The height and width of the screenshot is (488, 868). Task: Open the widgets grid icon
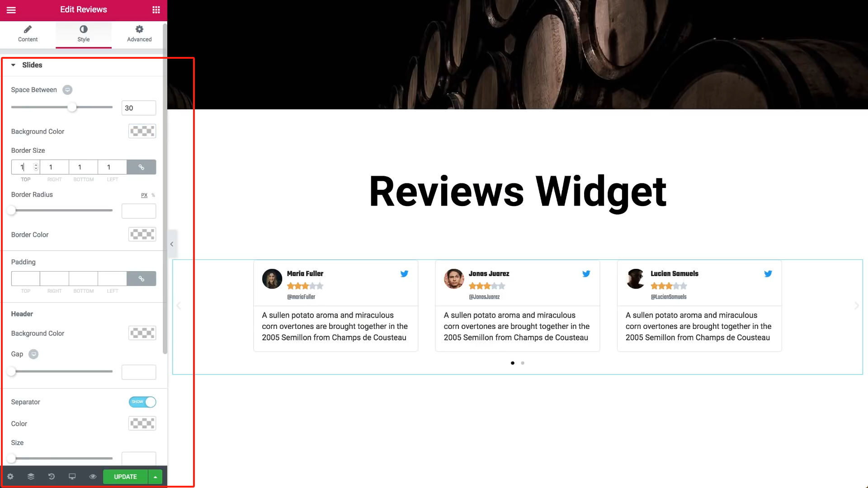pyautogui.click(x=156, y=10)
